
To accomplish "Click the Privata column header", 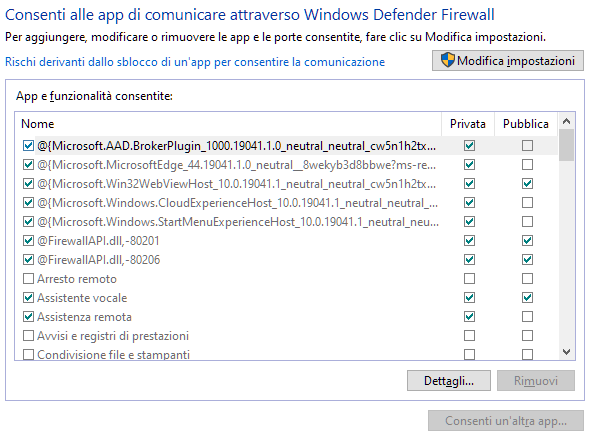I will 468,124.
